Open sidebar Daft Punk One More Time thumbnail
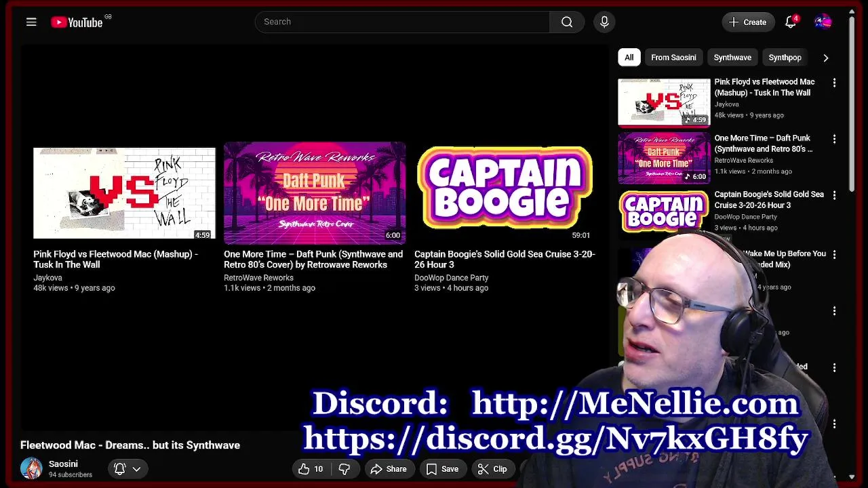This screenshot has width=868, height=488. point(664,159)
